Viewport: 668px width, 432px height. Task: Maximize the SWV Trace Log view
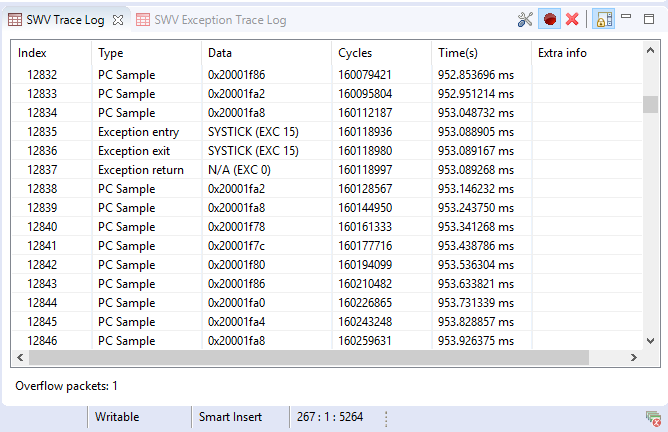[x=648, y=17]
